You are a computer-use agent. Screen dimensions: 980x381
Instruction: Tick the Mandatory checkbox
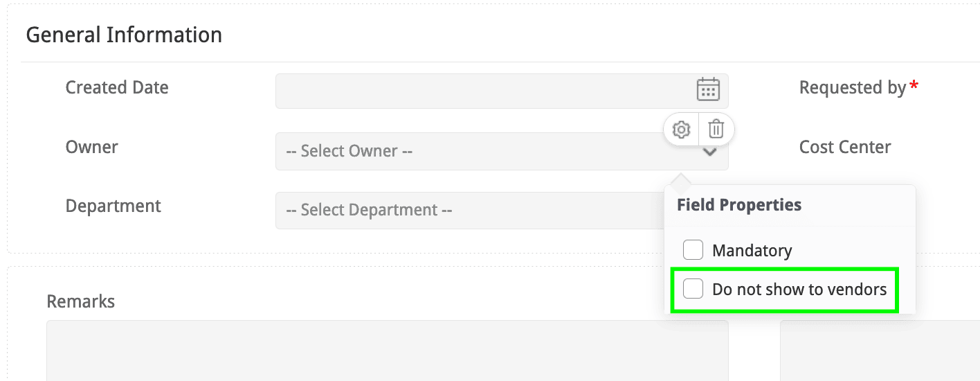tap(693, 250)
